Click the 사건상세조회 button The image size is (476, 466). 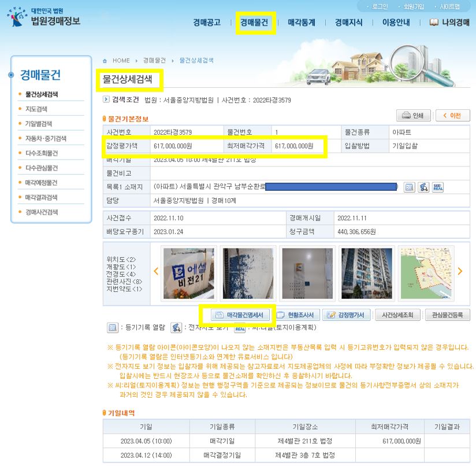(x=397, y=315)
